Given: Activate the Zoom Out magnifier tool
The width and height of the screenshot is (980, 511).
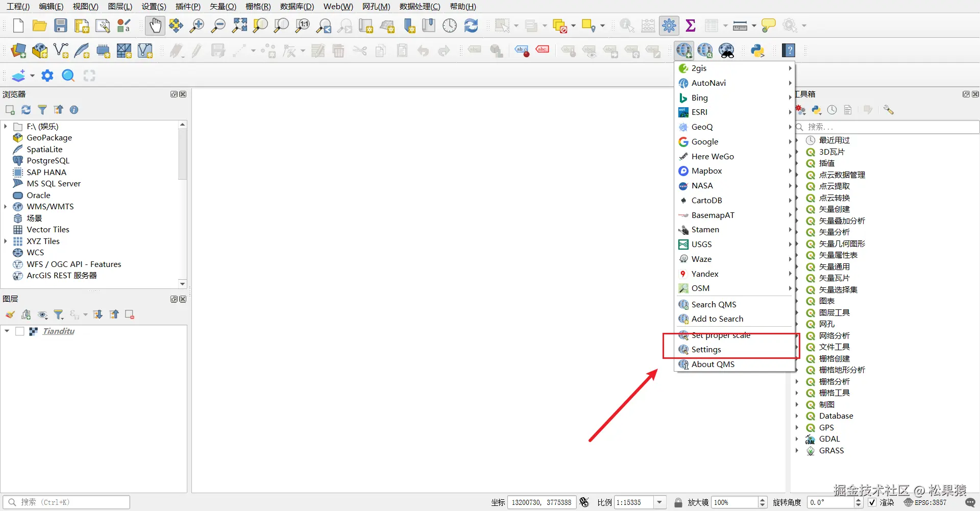Looking at the screenshot, I should tap(218, 26).
